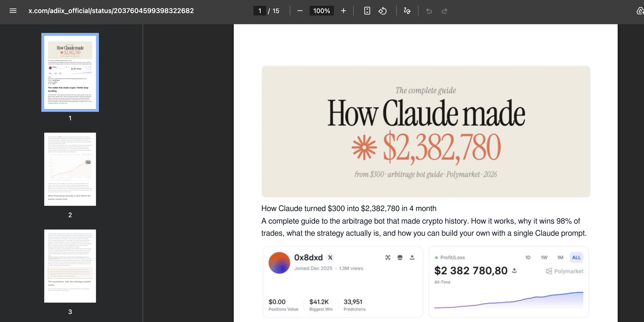Click the "0x8dxd" username
644x322 pixels.
tap(308, 257)
